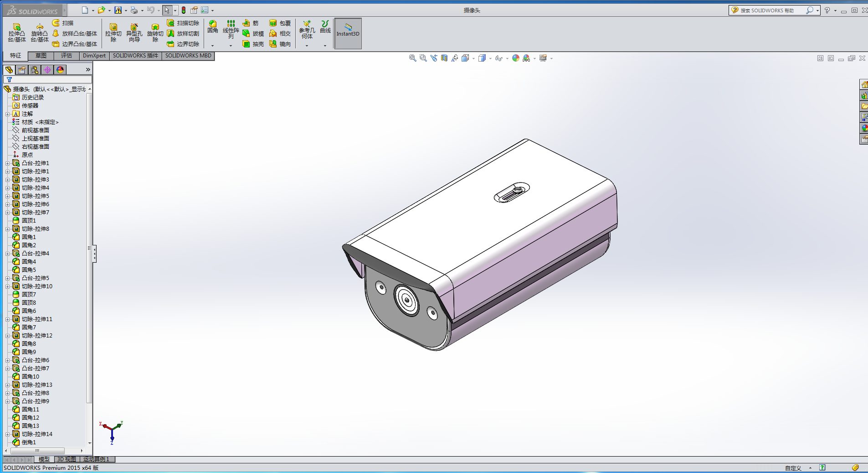Open the 参考几何体 reference geometry tool
Image resolution: width=868 pixels, height=473 pixels.
pyautogui.click(x=307, y=29)
